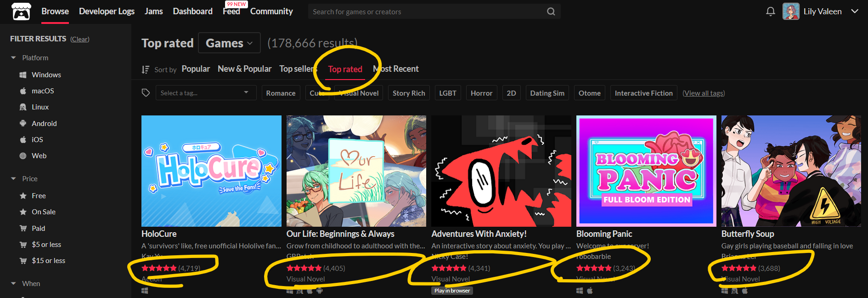Click the Horror tag button

click(x=481, y=93)
